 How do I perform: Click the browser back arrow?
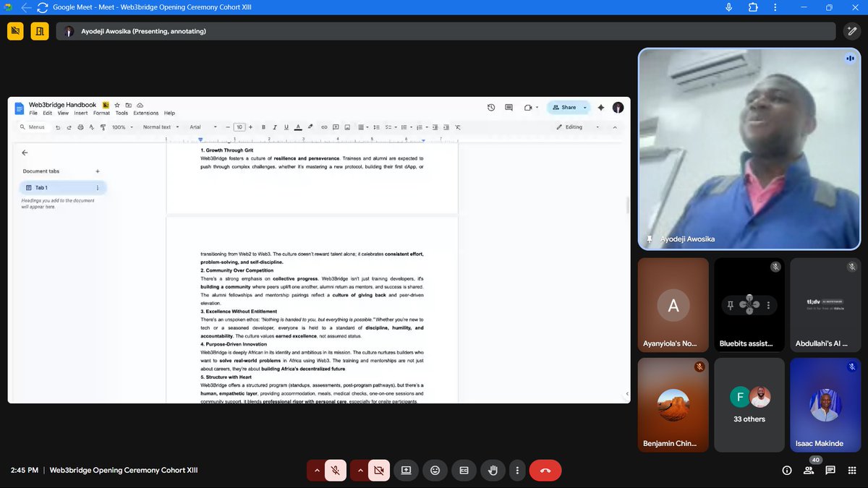pyautogui.click(x=26, y=7)
